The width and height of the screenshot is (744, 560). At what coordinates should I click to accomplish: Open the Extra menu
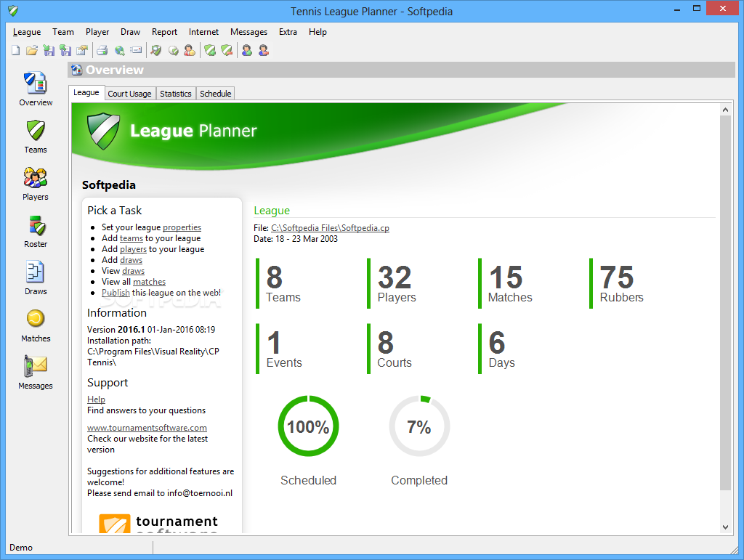288,32
